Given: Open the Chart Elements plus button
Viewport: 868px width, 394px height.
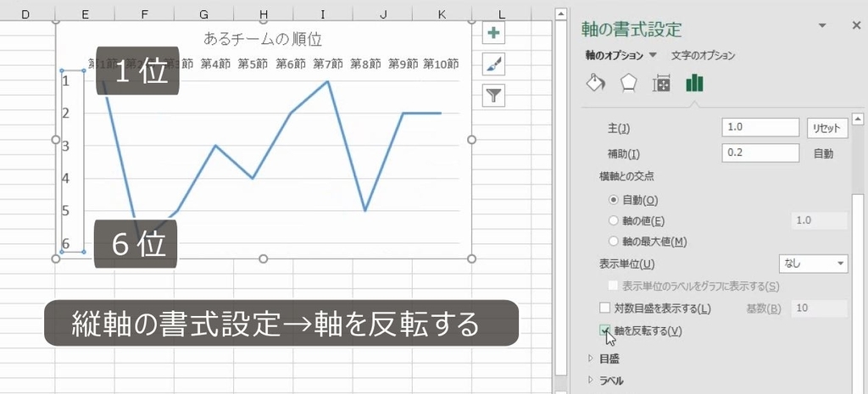Looking at the screenshot, I should [x=492, y=33].
